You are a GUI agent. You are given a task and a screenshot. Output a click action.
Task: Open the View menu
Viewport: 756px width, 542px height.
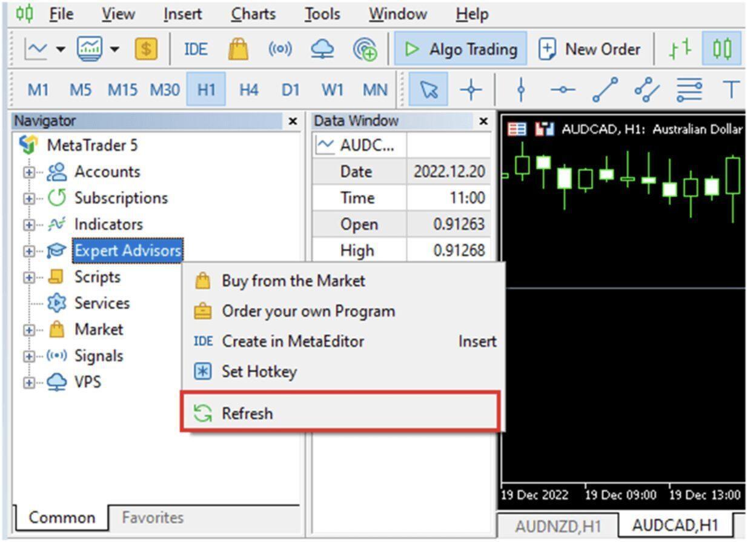pyautogui.click(x=118, y=13)
